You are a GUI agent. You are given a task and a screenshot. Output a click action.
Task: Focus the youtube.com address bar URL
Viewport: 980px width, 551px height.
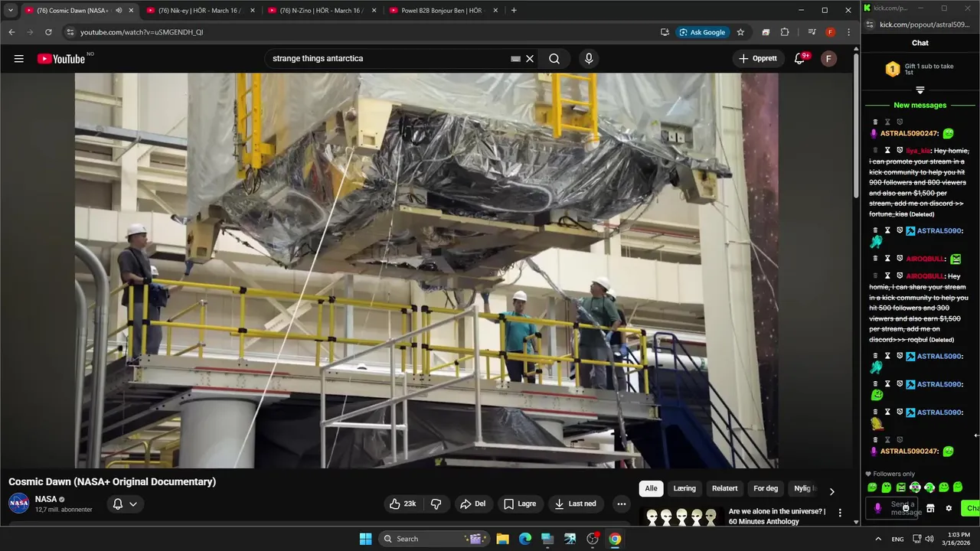click(142, 32)
